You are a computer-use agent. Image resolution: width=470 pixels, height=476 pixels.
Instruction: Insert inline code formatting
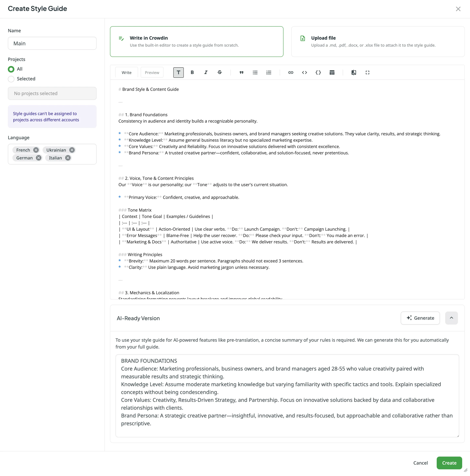point(304,72)
